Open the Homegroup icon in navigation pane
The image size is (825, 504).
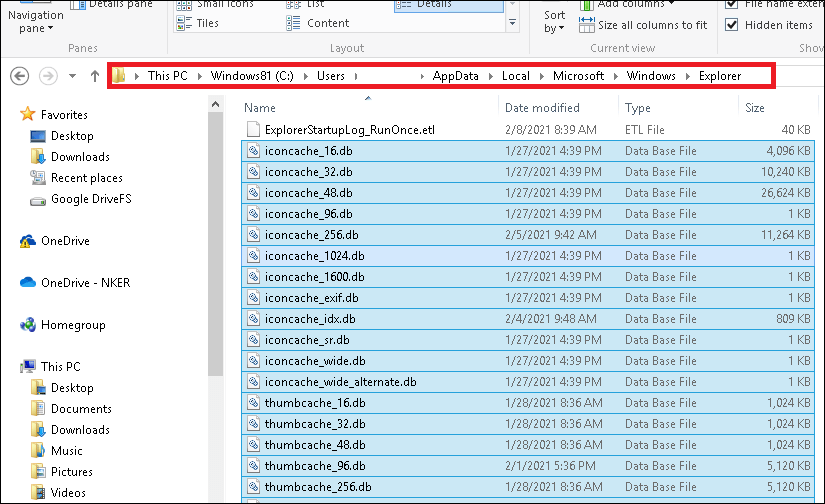coord(28,325)
